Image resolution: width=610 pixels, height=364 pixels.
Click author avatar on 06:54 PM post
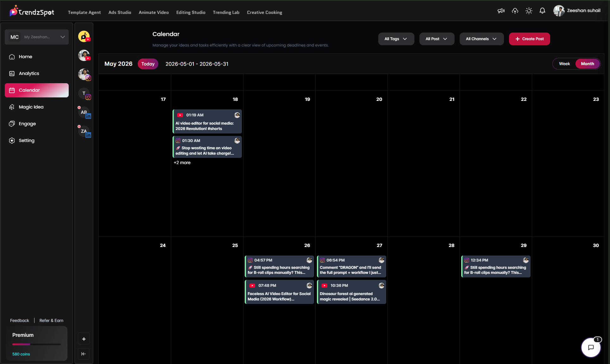pos(381,260)
